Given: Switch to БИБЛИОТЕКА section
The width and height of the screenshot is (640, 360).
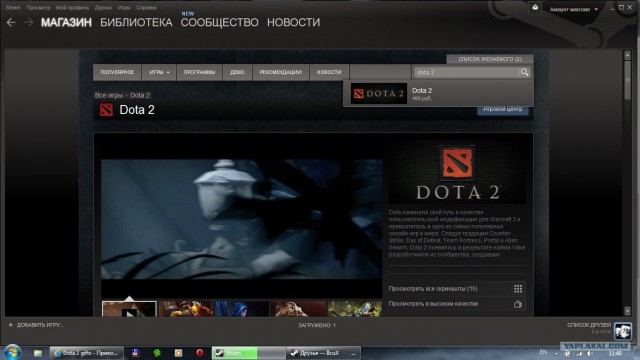Looking at the screenshot, I should coord(136,22).
